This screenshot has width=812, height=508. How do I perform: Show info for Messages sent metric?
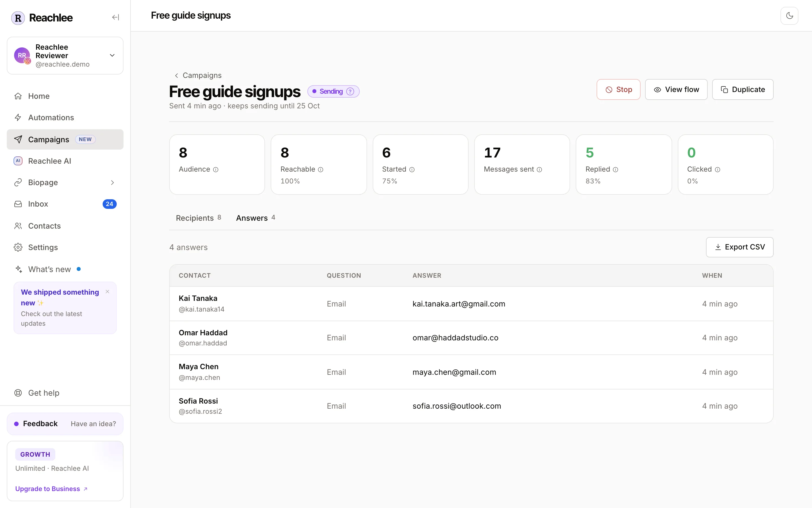point(539,170)
